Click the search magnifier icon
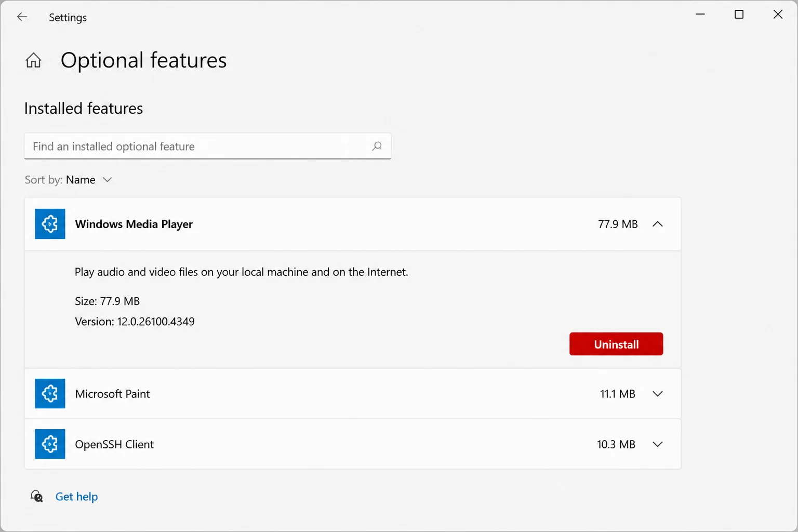This screenshot has width=798, height=532. pyautogui.click(x=377, y=146)
